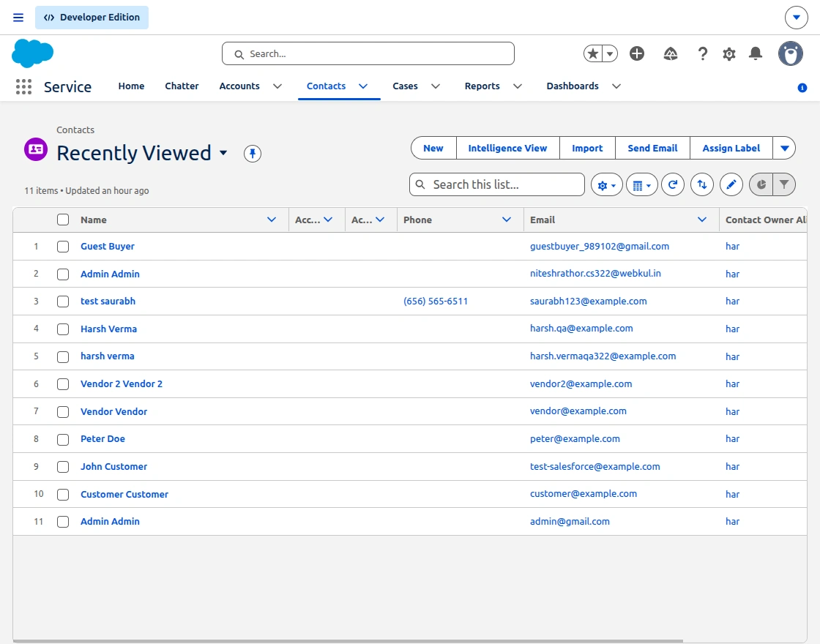
Task: Expand the Contacts tab dropdown chevron
Action: (363, 86)
